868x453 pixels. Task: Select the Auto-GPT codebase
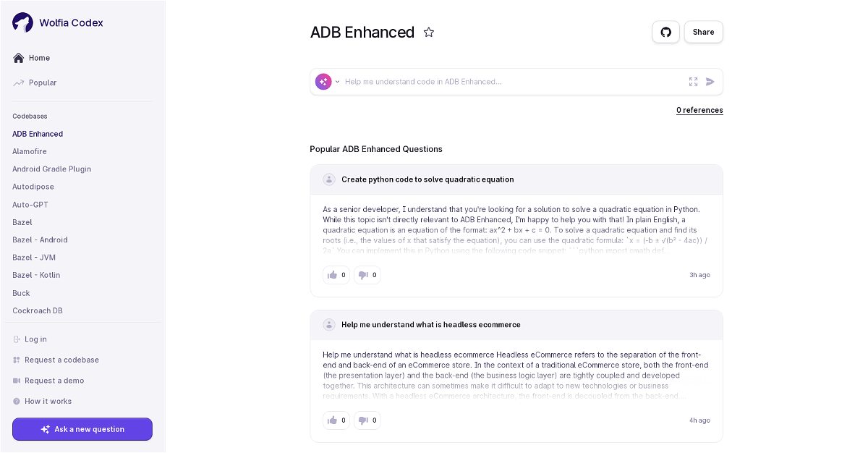(x=30, y=205)
